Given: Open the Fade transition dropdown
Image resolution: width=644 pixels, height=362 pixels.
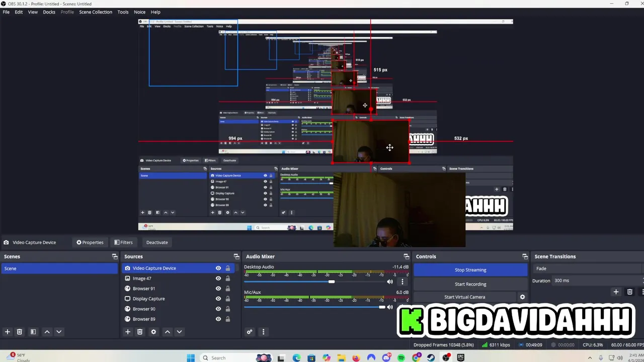Looking at the screenshot, I should (589, 268).
